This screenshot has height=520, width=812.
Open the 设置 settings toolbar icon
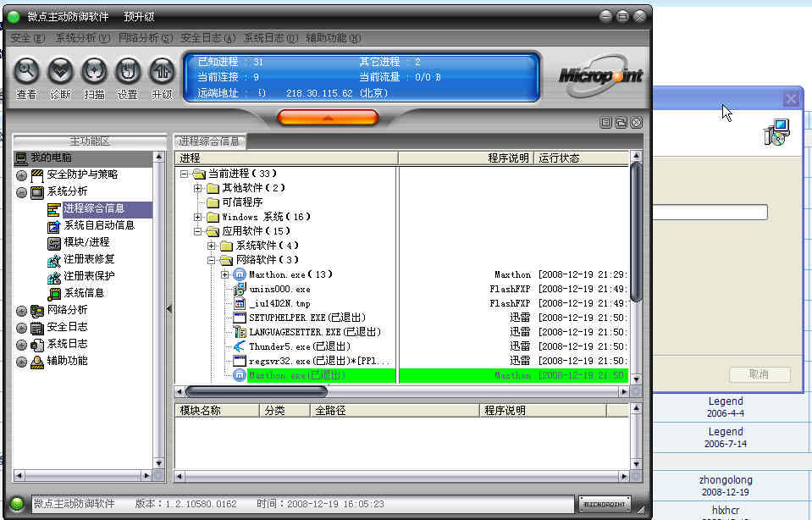tap(128, 71)
